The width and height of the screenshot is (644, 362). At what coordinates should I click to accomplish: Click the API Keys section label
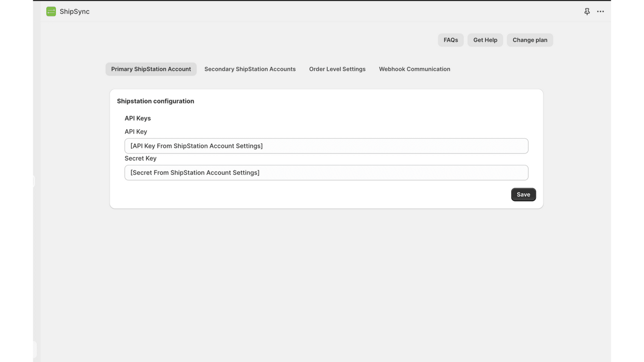pos(138,118)
